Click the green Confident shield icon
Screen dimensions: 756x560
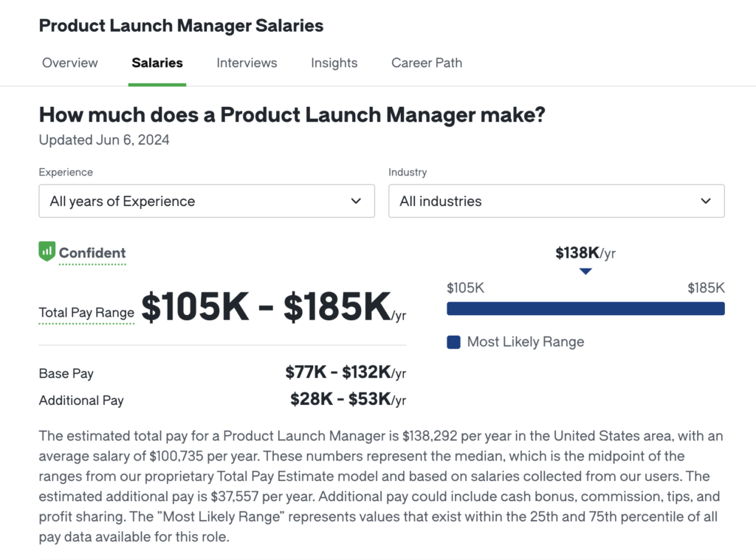tap(47, 252)
